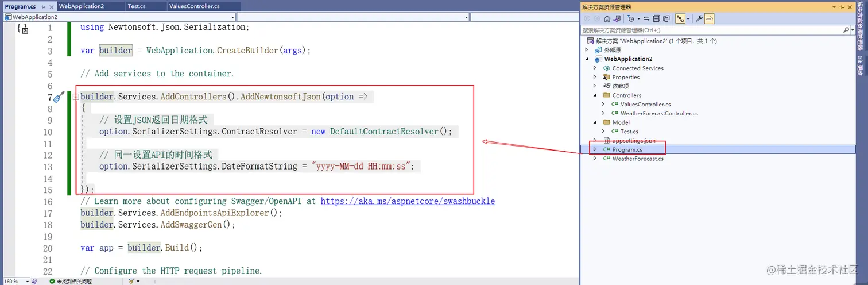Close the Solution Explorer panel
The image size is (868, 285).
[x=850, y=7]
